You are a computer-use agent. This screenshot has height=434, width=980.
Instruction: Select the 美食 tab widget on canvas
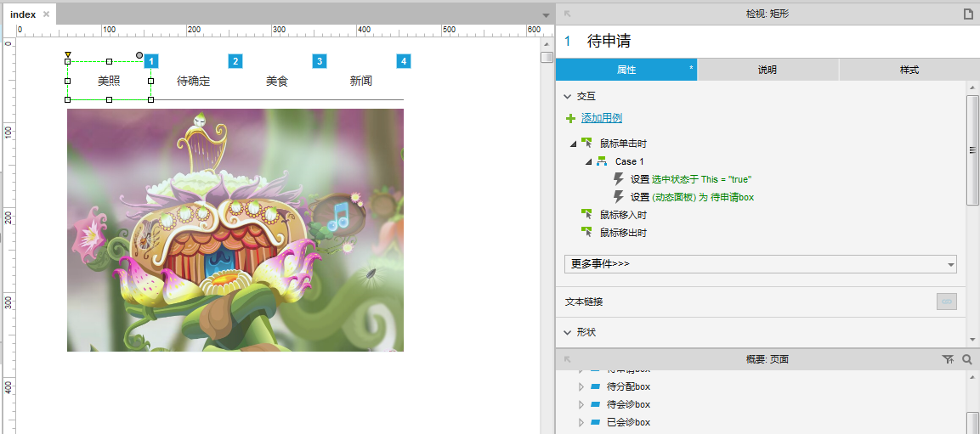(x=277, y=81)
